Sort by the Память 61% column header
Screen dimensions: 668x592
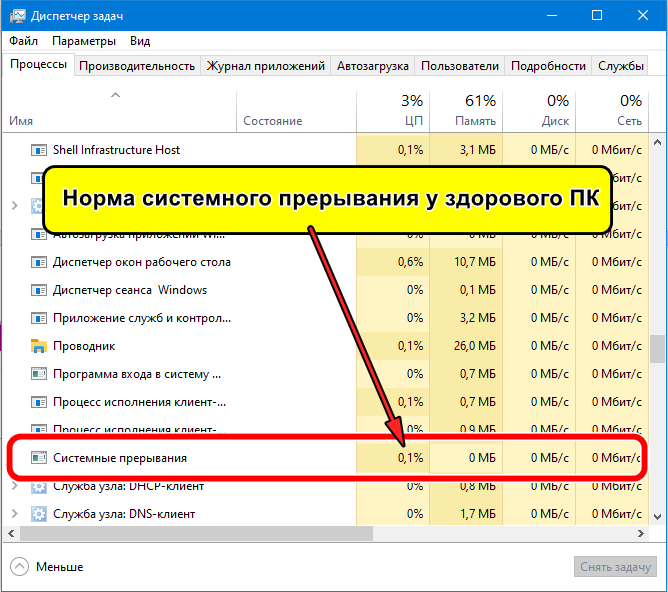tap(466, 112)
